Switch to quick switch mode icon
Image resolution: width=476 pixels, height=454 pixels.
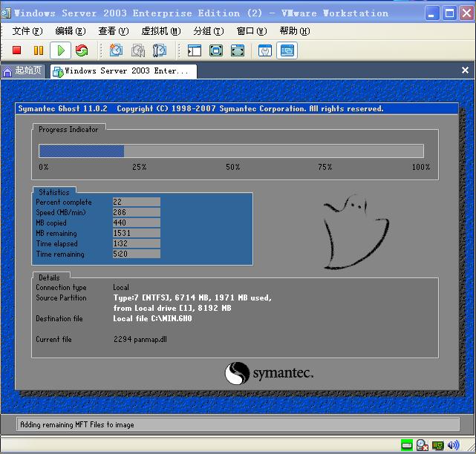click(238, 50)
